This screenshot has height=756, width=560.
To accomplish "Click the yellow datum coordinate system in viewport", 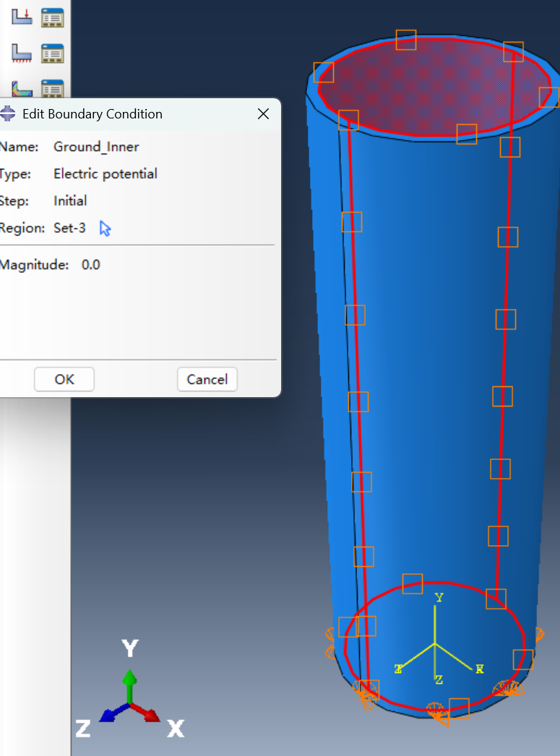I will pyautogui.click(x=438, y=640).
